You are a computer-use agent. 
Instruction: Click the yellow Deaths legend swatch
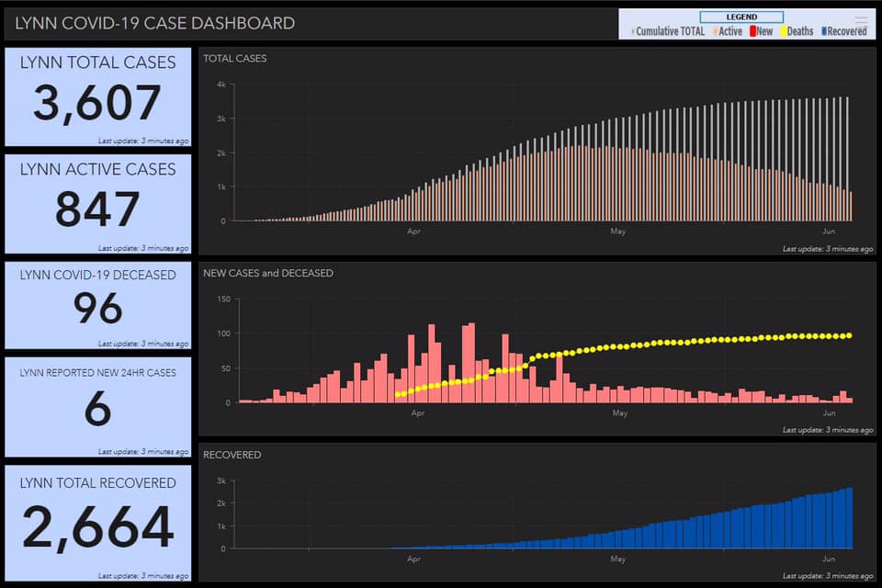tap(783, 31)
